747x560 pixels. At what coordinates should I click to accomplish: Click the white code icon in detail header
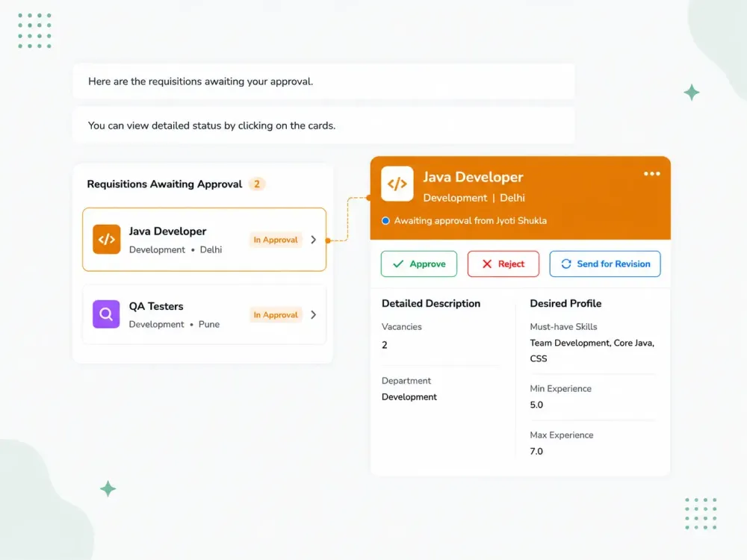[x=397, y=184]
